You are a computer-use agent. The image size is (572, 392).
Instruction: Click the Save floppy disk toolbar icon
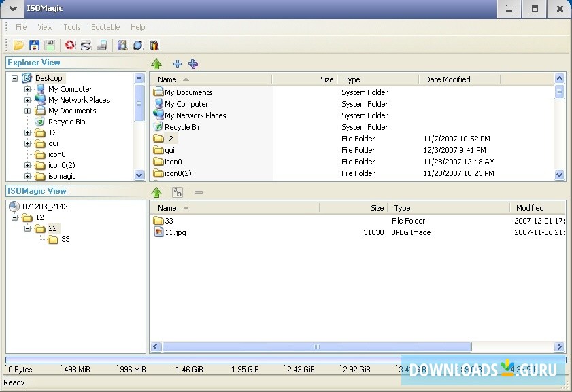pyautogui.click(x=34, y=46)
